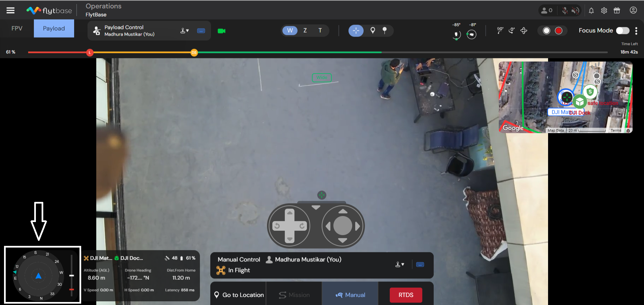The width and height of the screenshot is (644, 305).
Task: Click the altitude slider beside compass
Action: [71, 275]
